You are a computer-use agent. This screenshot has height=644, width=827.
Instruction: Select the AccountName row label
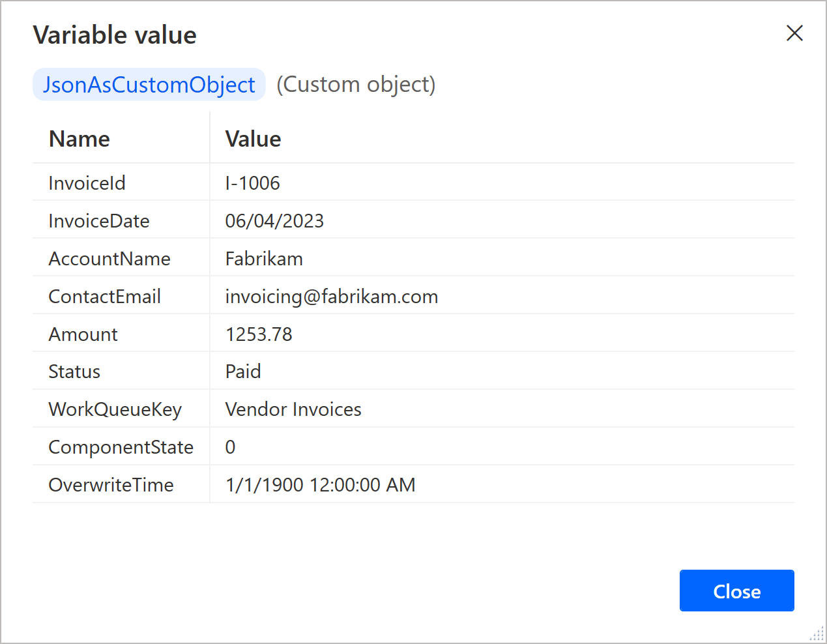[109, 259]
